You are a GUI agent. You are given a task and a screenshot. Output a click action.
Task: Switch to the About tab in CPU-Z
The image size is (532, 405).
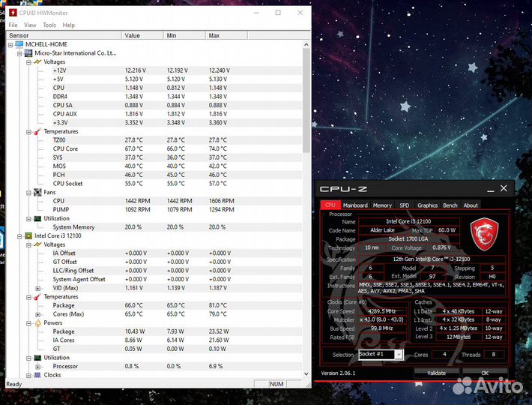pyautogui.click(x=471, y=205)
